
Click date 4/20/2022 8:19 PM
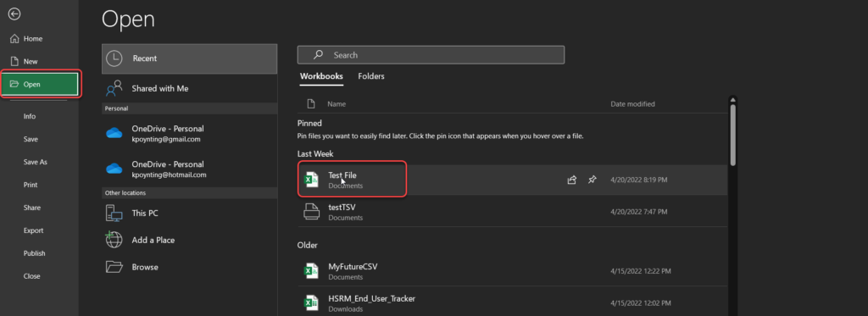(x=639, y=180)
